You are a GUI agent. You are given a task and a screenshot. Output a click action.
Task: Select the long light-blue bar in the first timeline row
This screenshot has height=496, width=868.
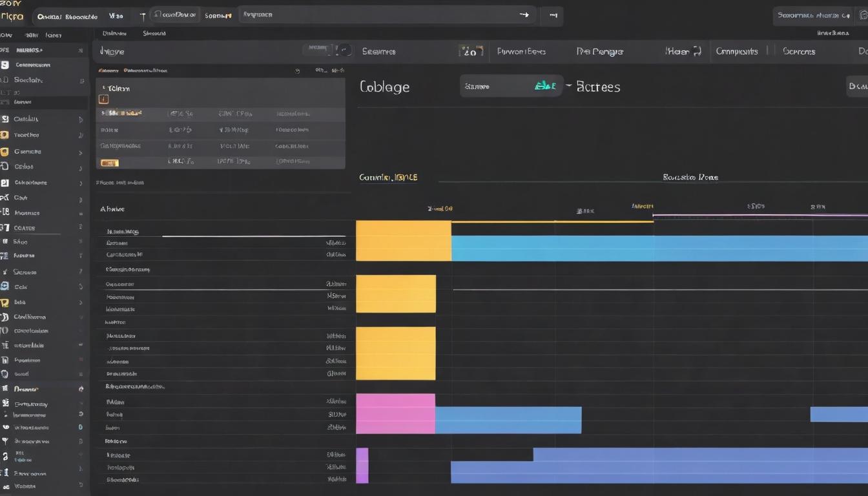pos(659,248)
